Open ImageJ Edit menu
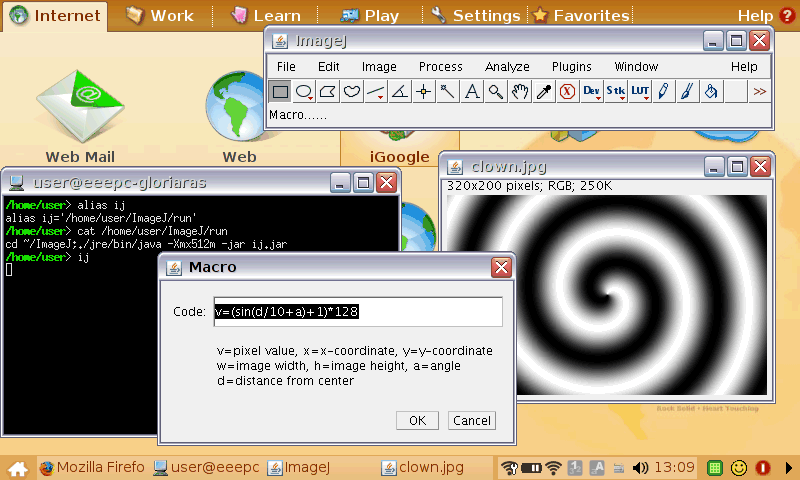This screenshot has width=800, height=480. (x=329, y=67)
